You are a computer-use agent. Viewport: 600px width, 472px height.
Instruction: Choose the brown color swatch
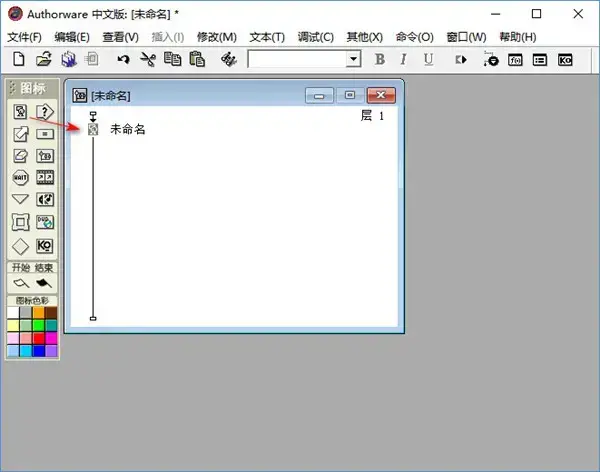[x=51, y=313]
